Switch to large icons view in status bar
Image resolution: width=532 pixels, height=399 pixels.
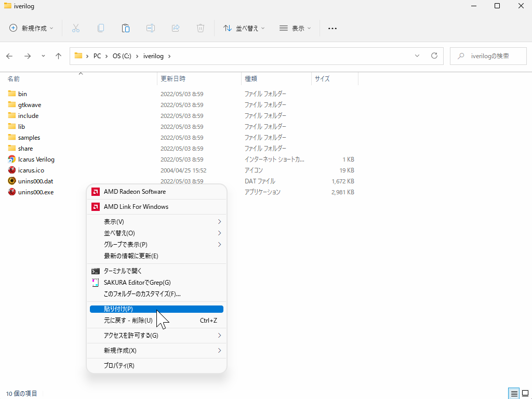click(x=526, y=394)
